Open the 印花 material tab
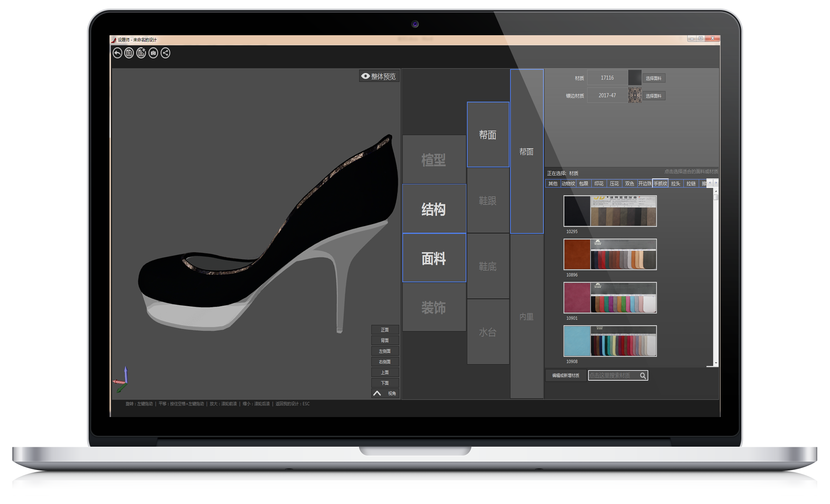The height and width of the screenshot is (504, 830). (x=599, y=184)
